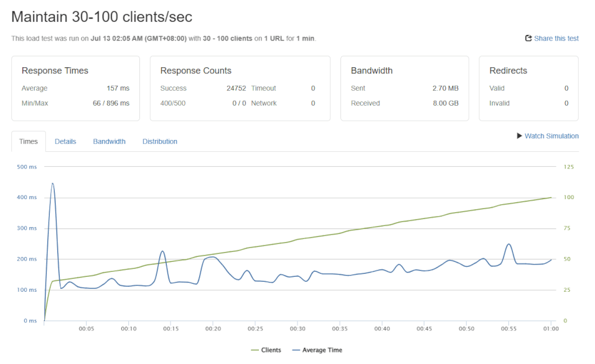Open the Details tab
Image resolution: width=595 pixels, height=364 pixels.
[x=65, y=142]
